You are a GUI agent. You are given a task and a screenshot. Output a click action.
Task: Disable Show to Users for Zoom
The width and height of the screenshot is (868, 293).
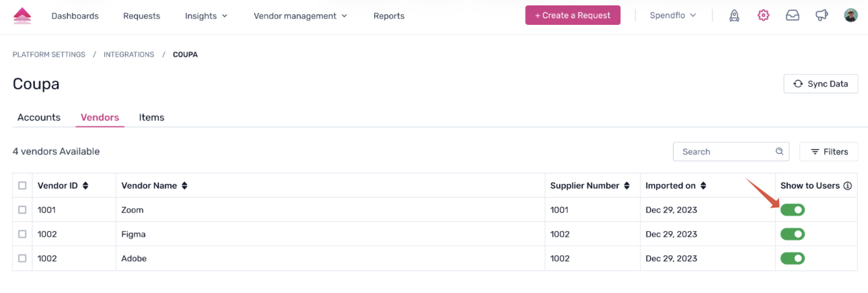792,210
